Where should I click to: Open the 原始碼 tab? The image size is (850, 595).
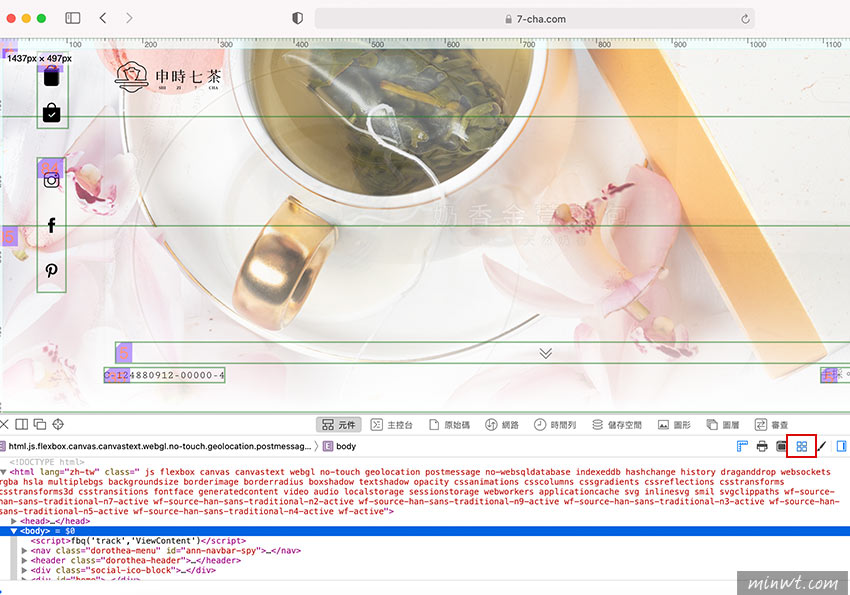[x=449, y=425]
